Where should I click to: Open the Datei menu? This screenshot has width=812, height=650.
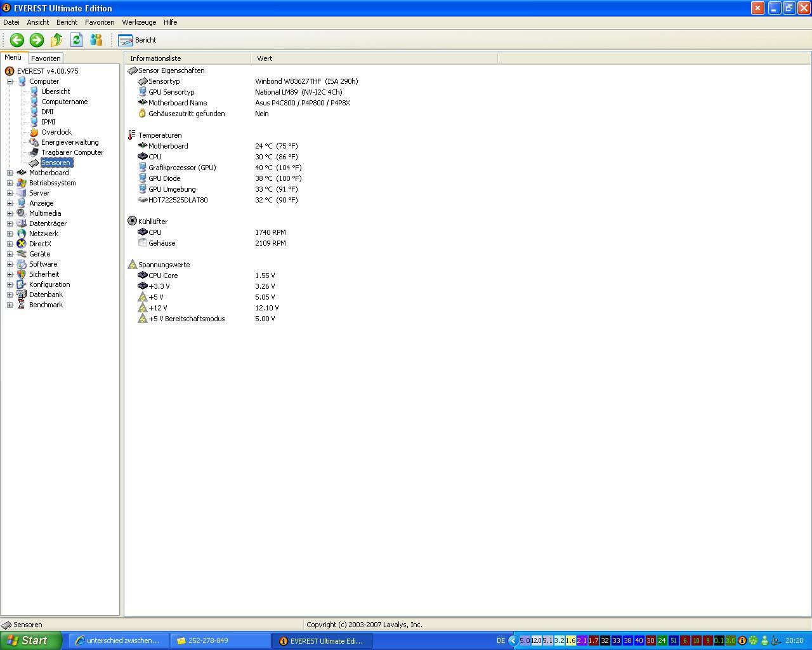click(11, 22)
